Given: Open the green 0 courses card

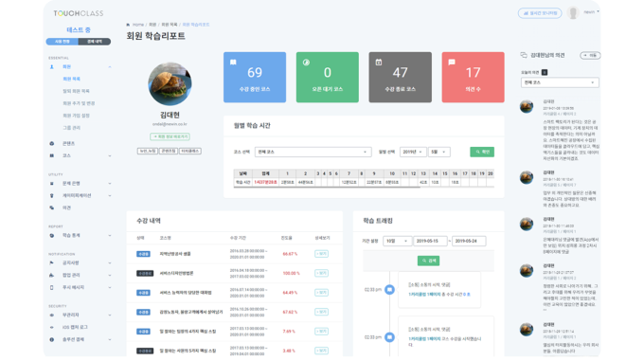Looking at the screenshot, I should [x=328, y=77].
